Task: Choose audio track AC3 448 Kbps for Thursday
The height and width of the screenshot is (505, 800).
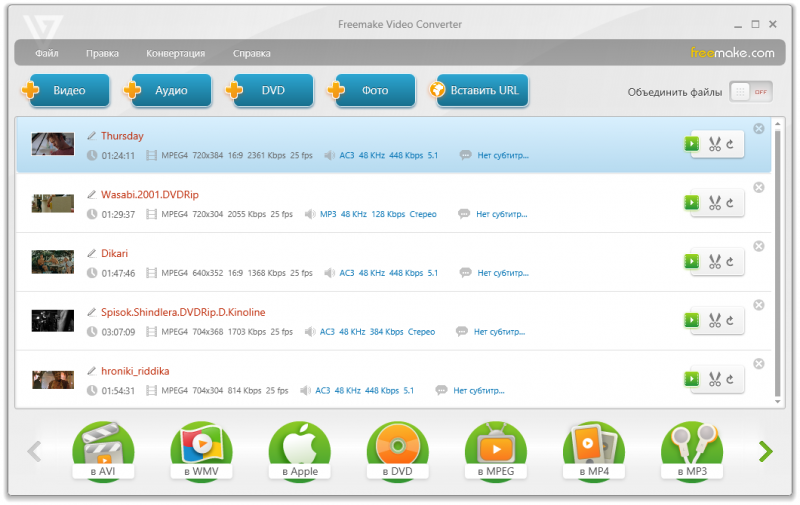Action: tap(388, 155)
